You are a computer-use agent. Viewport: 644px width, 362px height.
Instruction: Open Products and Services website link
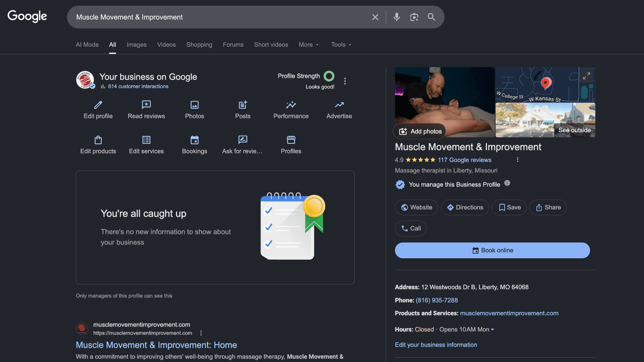[509, 313]
